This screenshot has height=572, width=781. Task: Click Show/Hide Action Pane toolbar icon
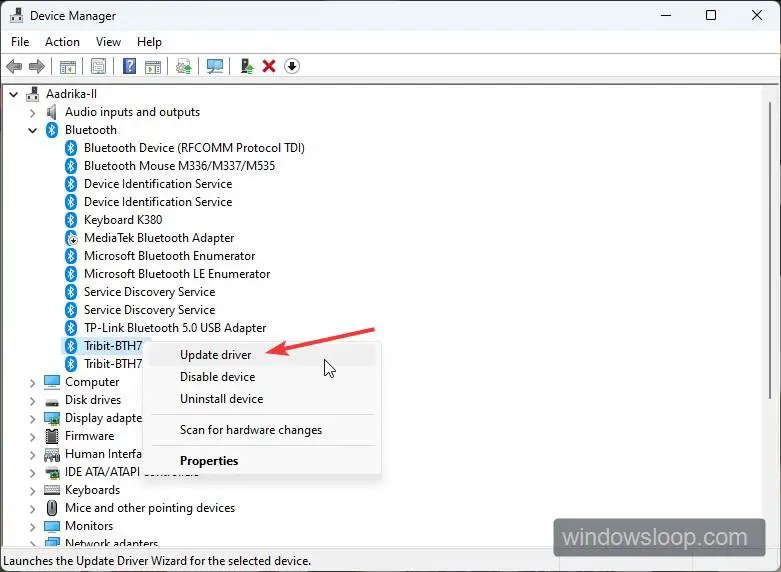[x=153, y=66]
